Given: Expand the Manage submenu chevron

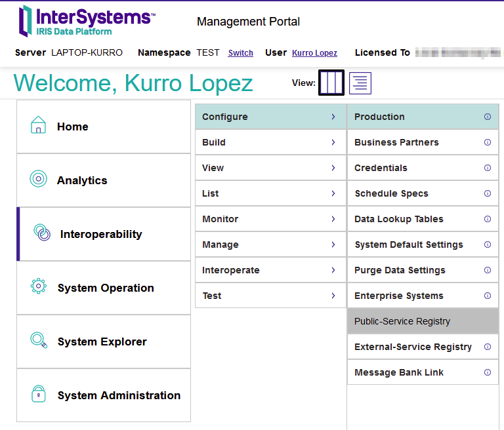Looking at the screenshot, I should [333, 244].
